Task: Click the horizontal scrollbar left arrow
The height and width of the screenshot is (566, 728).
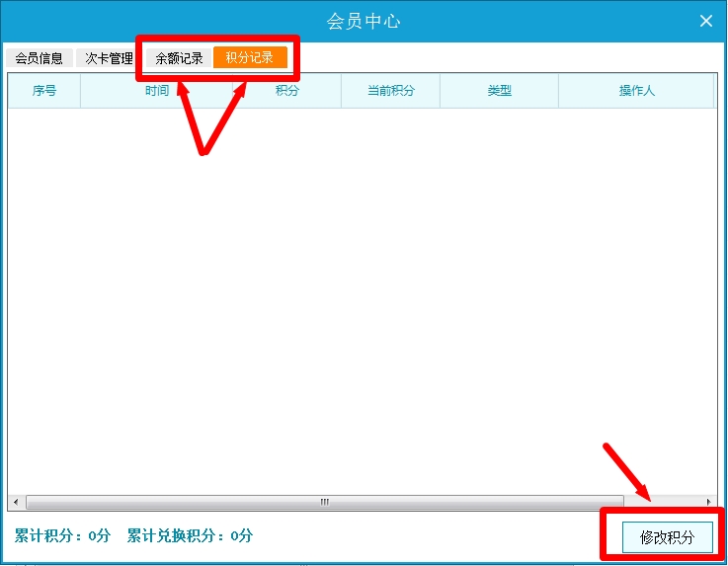Action: 14,502
